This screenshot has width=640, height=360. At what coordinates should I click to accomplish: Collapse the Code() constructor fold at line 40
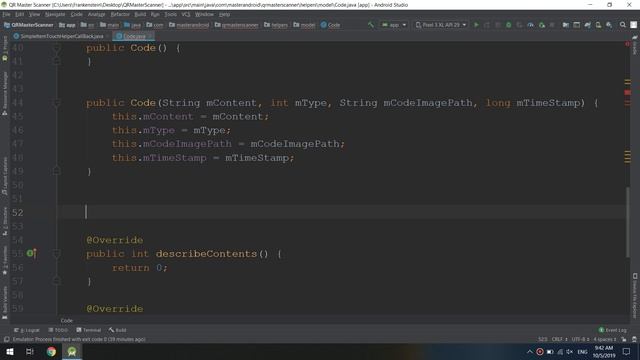(57, 48)
